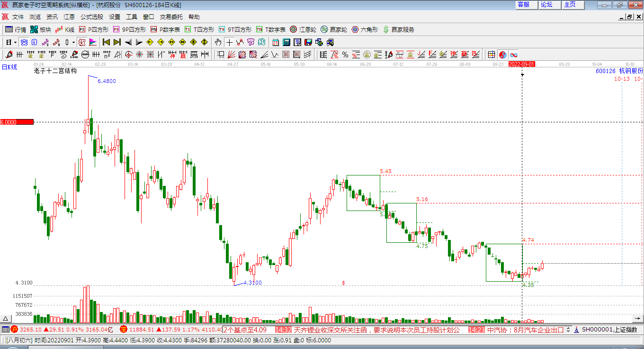Screen dimensions: 644x349
Task: Open the 浏览 menu
Action: [x=35, y=17]
